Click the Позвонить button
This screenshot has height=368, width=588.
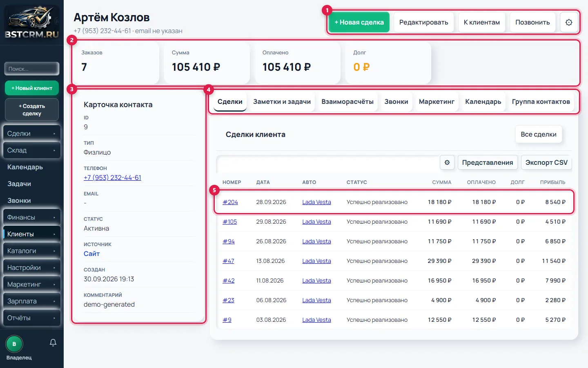(532, 22)
